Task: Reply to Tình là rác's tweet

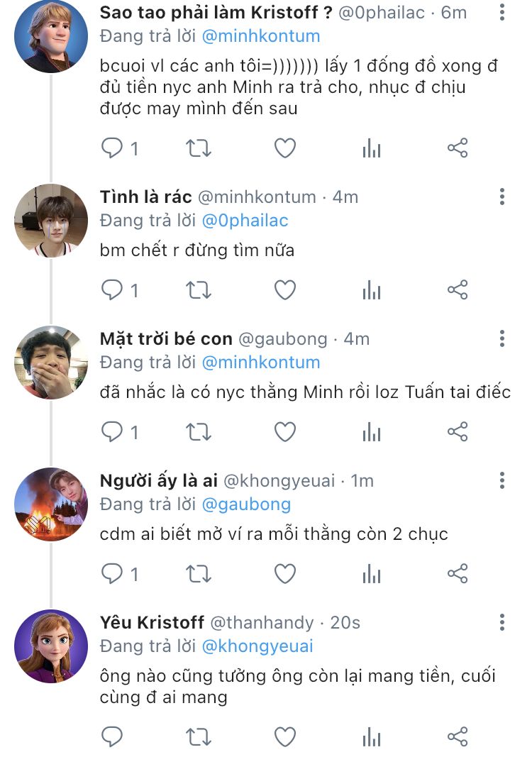Action: tap(112, 290)
